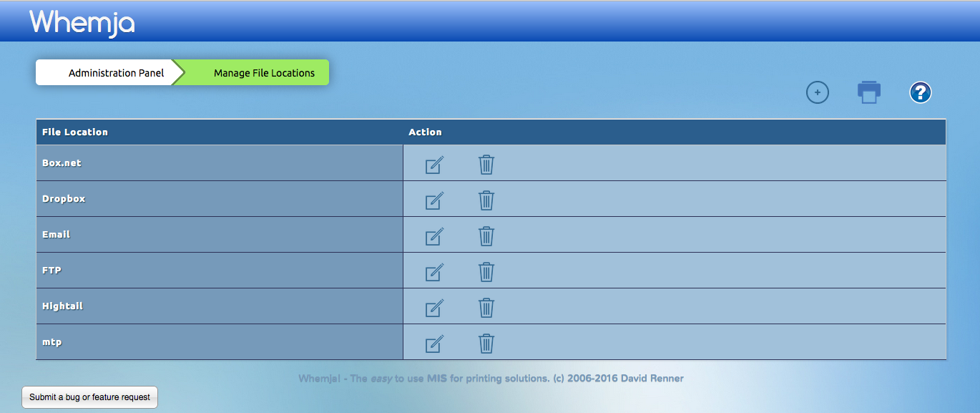Delete the Email file location

click(x=486, y=236)
